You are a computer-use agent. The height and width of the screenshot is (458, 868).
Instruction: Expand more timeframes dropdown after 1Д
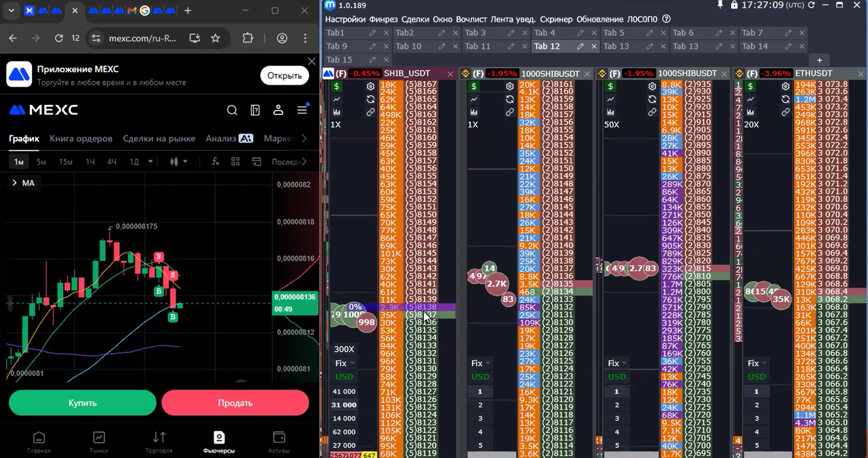151,162
